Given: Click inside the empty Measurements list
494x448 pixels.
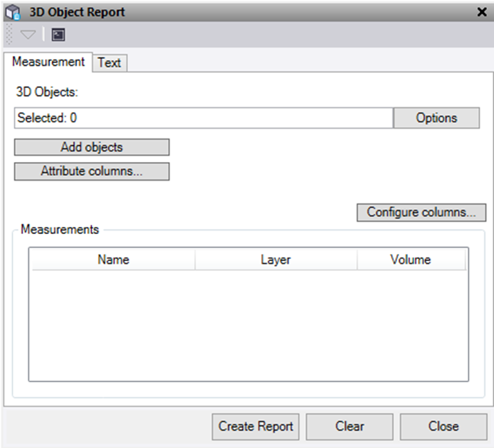Looking at the screenshot, I should tap(248, 324).
